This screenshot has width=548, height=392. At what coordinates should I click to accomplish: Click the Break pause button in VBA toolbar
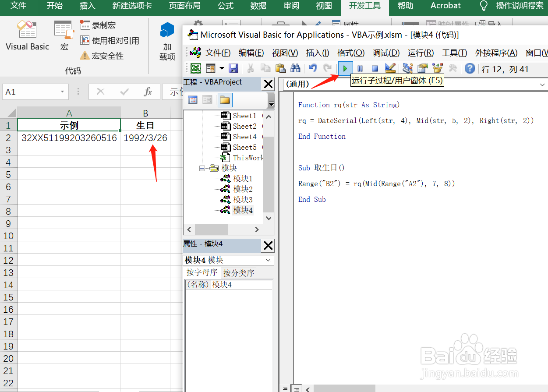pos(360,68)
